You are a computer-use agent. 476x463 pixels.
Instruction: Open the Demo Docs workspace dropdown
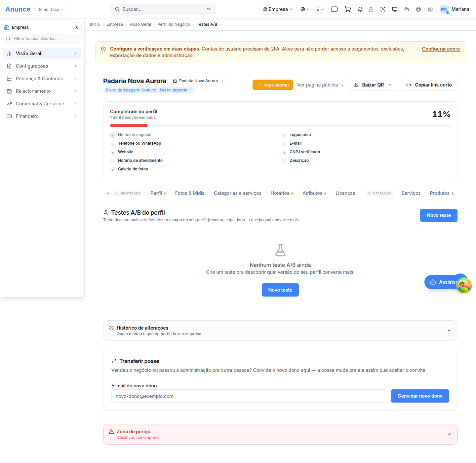click(x=51, y=10)
